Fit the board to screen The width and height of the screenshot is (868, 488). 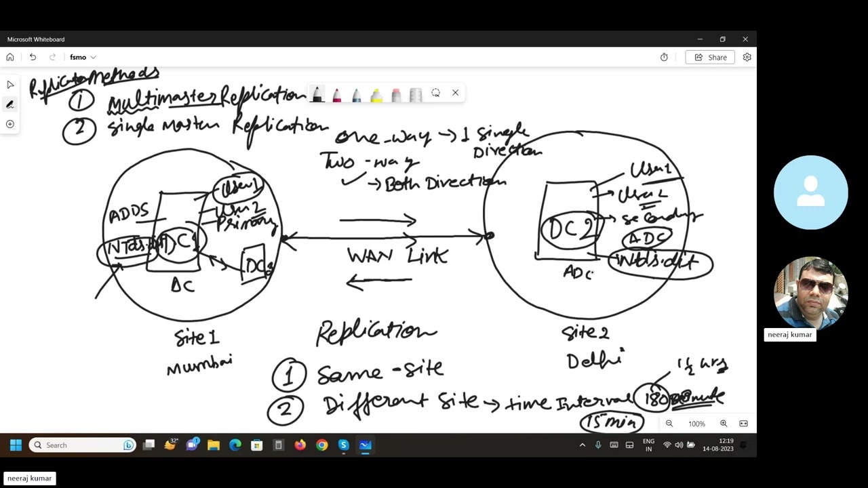(743, 424)
